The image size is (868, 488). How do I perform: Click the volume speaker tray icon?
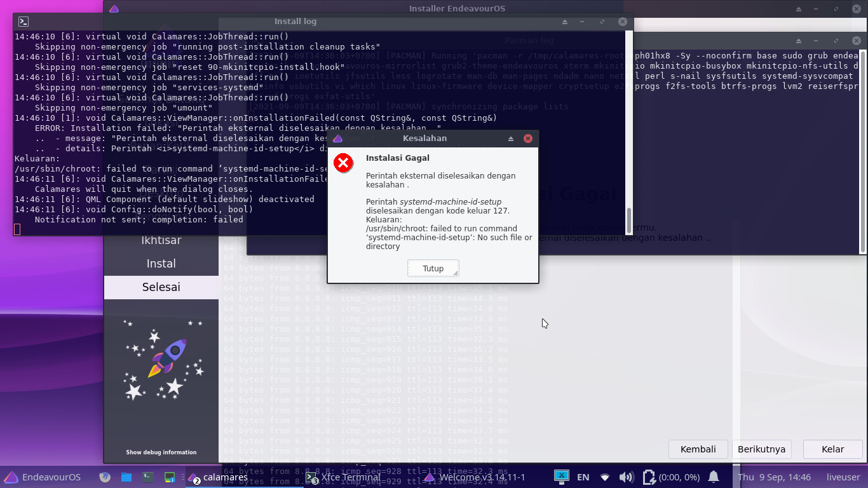point(626,477)
